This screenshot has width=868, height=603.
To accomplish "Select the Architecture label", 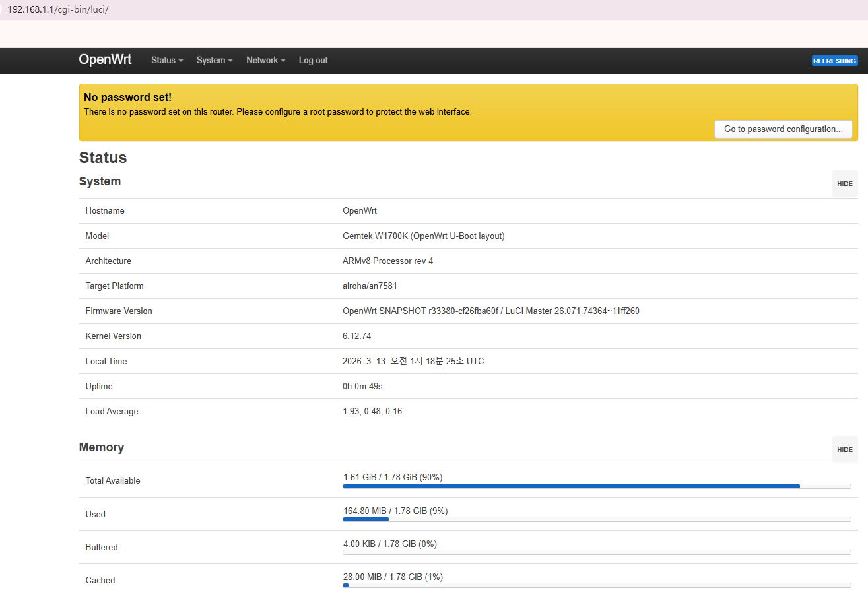I will (x=108, y=261).
